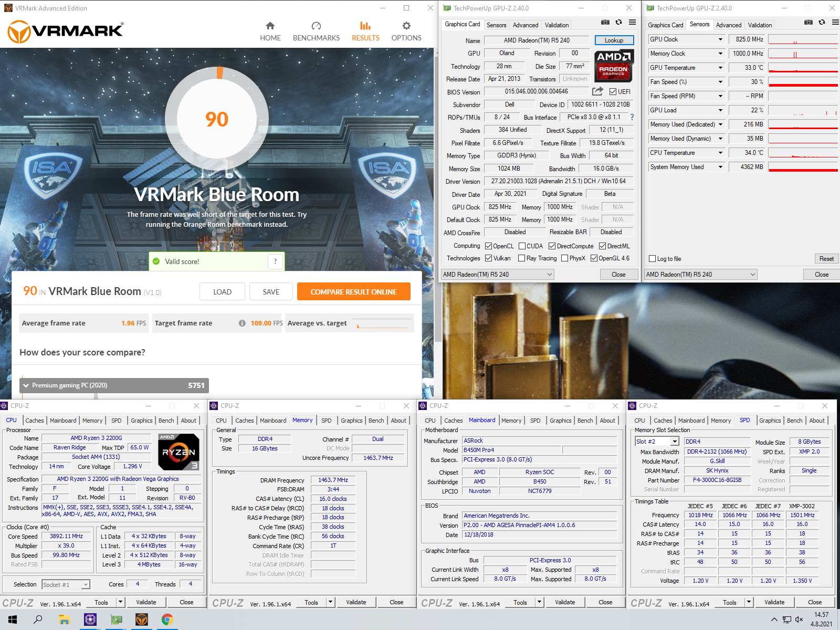Open Fan Speed (%) sensor dropdown
The image size is (840, 630).
tap(720, 82)
